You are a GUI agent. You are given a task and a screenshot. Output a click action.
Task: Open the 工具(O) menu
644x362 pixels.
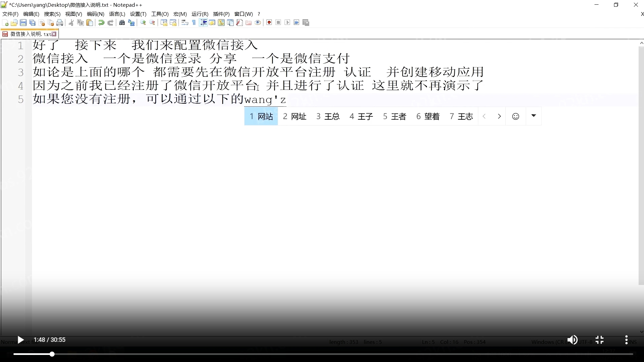coord(160,14)
